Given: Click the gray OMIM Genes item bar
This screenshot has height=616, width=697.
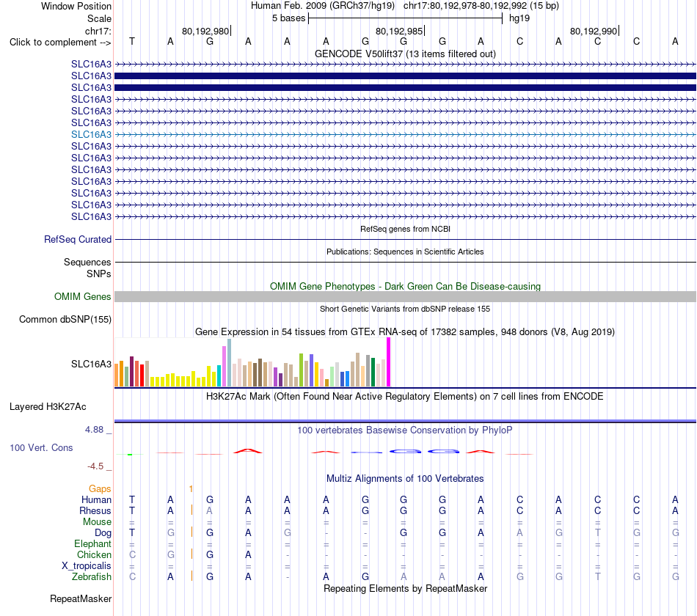Looking at the screenshot, I should point(405,296).
